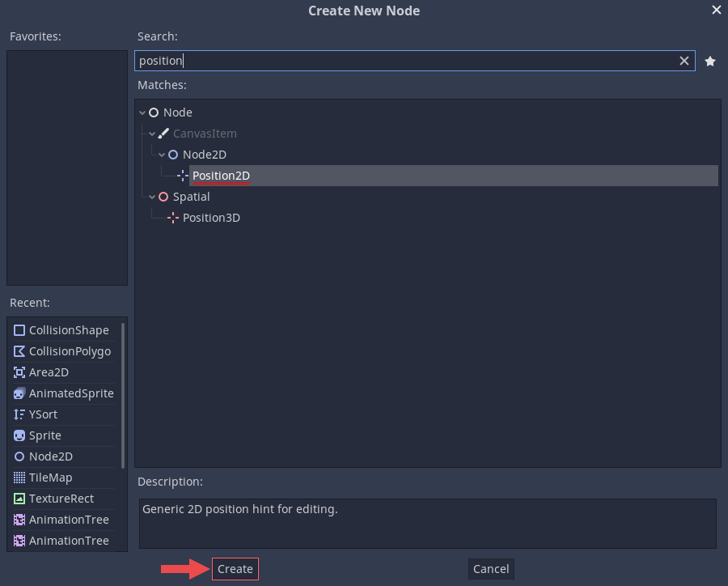Click the Cancel button
This screenshot has width=728, height=586.
coord(491,569)
